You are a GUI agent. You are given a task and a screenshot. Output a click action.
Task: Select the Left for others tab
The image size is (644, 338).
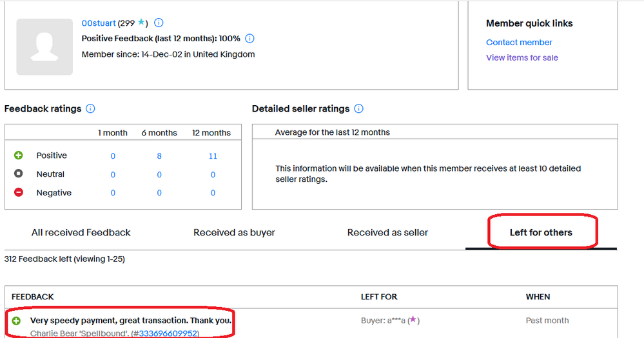pos(541,232)
